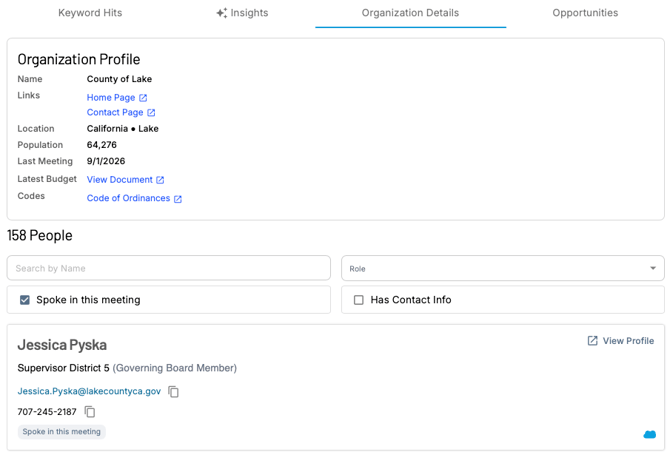
Task: Open the Home Page external link icon
Action: tap(143, 98)
